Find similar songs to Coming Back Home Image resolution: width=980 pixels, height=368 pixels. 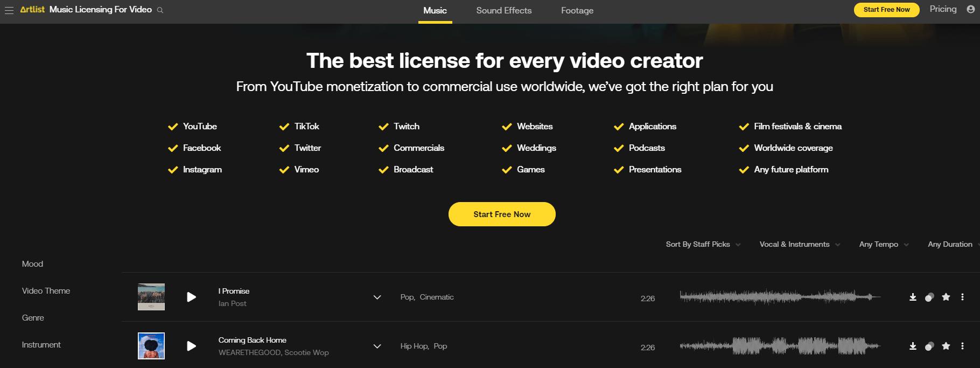point(929,346)
